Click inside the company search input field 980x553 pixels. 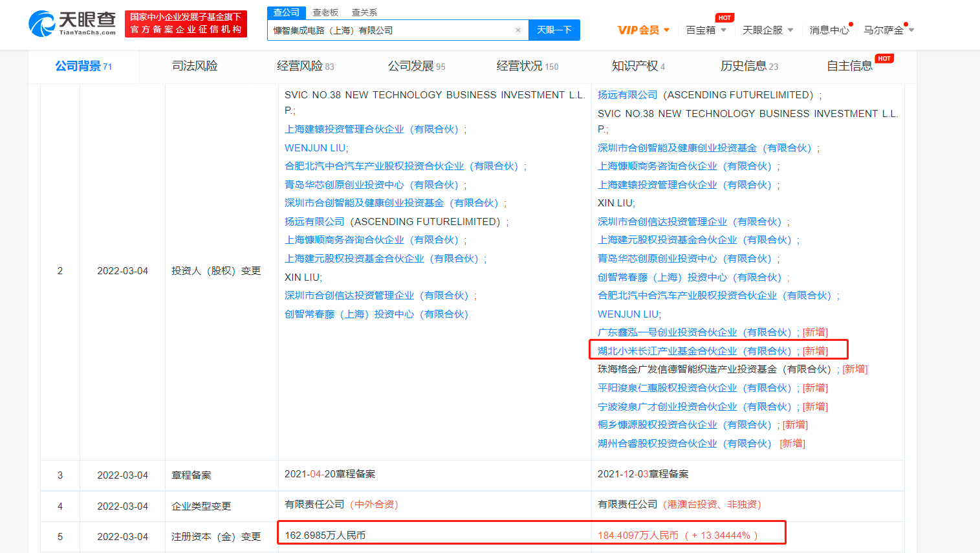point(388,30)
